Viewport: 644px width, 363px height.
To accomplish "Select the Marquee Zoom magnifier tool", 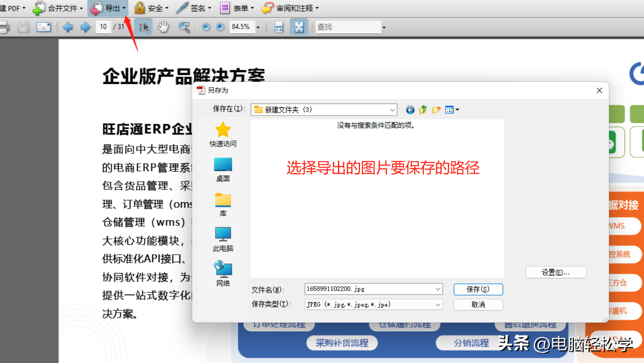I will pyautogui.click(x=184, y=27).
